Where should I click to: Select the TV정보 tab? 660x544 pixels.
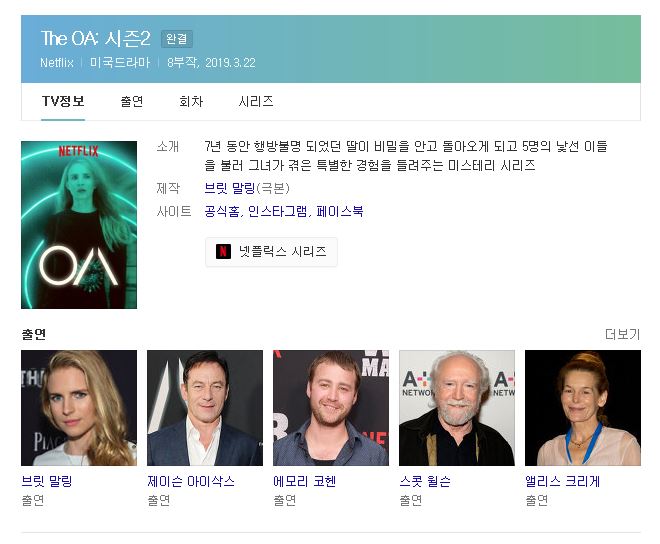[63, 101]
